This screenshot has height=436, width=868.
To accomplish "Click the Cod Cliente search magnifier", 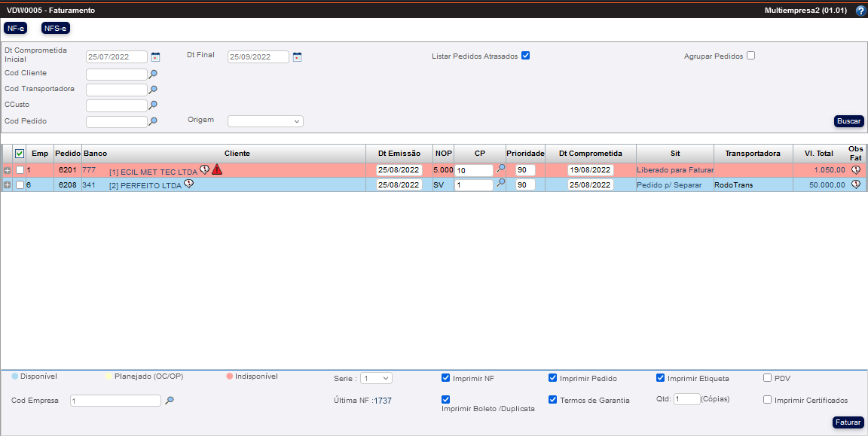I will point(153,74).
